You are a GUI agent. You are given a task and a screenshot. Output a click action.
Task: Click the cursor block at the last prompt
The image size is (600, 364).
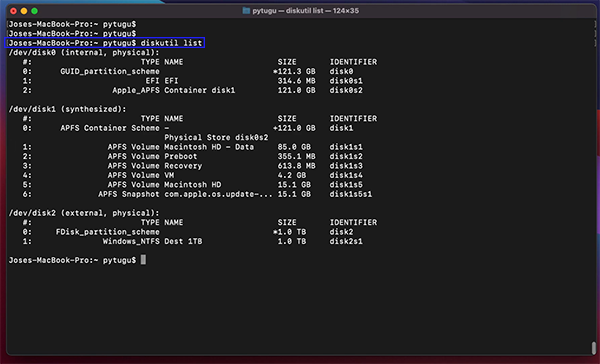[143, 260]
